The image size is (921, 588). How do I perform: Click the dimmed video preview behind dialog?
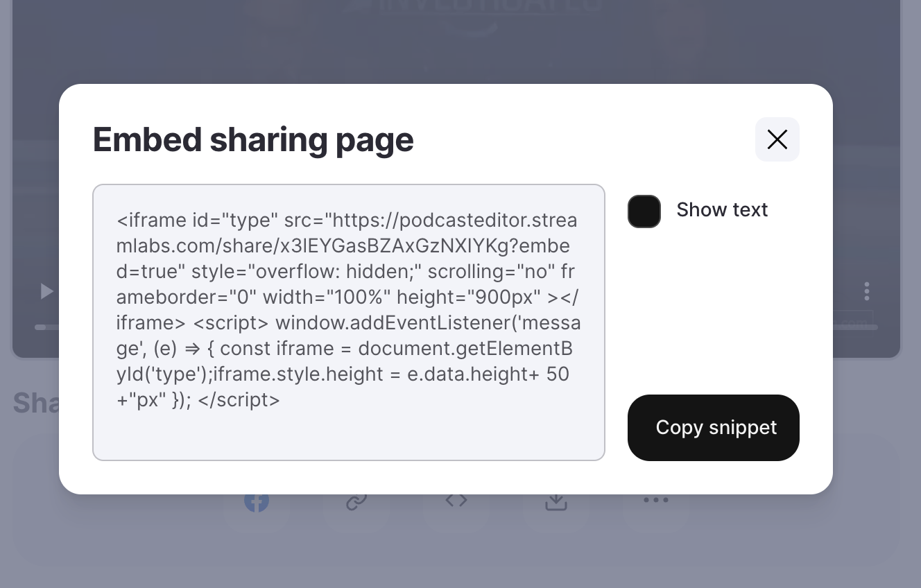456,42
